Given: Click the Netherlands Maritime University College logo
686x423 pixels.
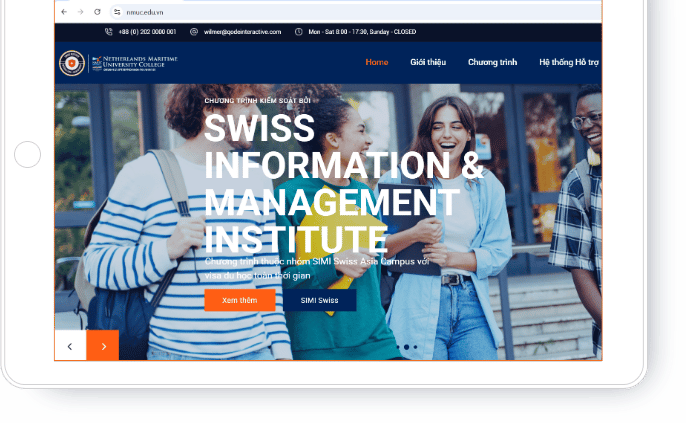Looking at the screenshot, I should (x=118, y=62).
